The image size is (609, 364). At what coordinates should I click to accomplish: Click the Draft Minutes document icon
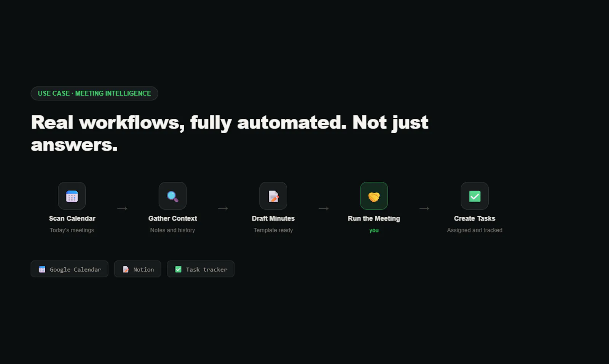click(273, 196)
